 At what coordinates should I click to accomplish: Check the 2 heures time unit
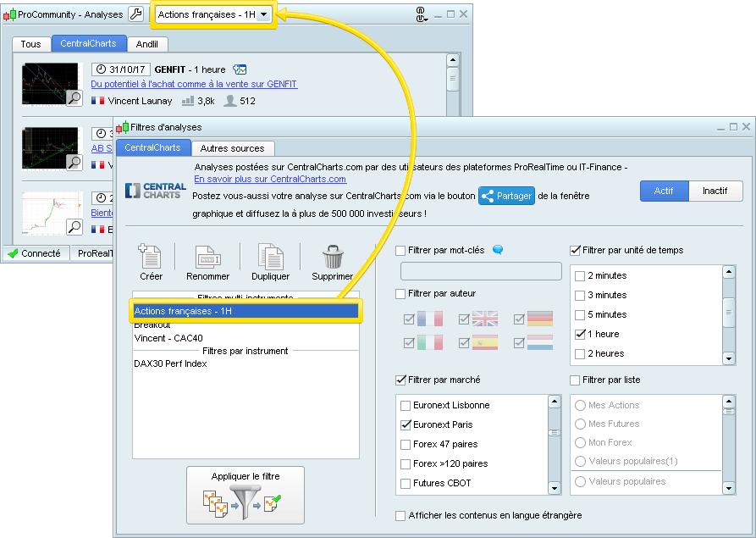(x=580, y=354)
